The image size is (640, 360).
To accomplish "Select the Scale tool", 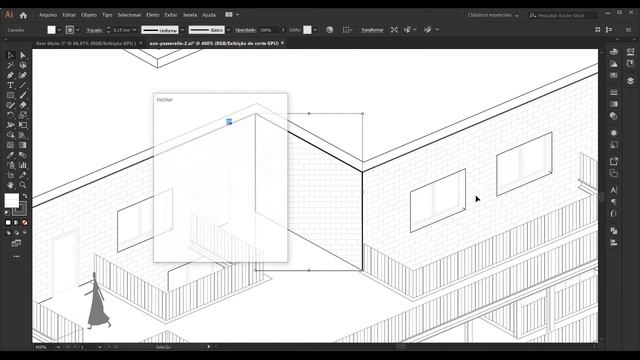I will tap(23, 115).
